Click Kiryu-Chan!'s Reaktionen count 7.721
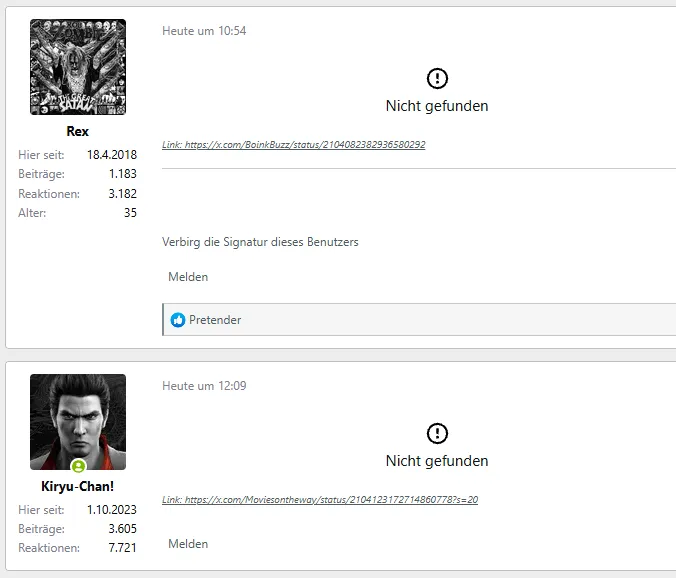This screenshot has width=676, height=578. [123, 548]
